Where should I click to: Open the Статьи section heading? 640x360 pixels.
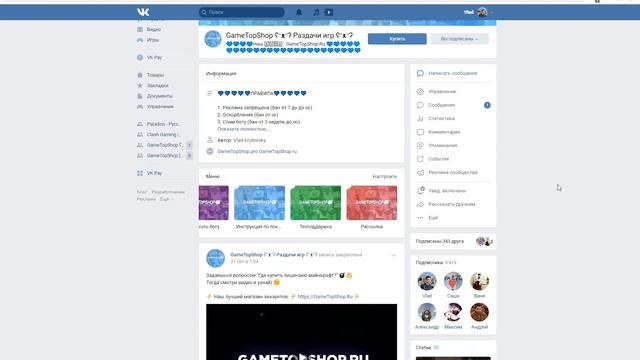(x=423, y=348)
